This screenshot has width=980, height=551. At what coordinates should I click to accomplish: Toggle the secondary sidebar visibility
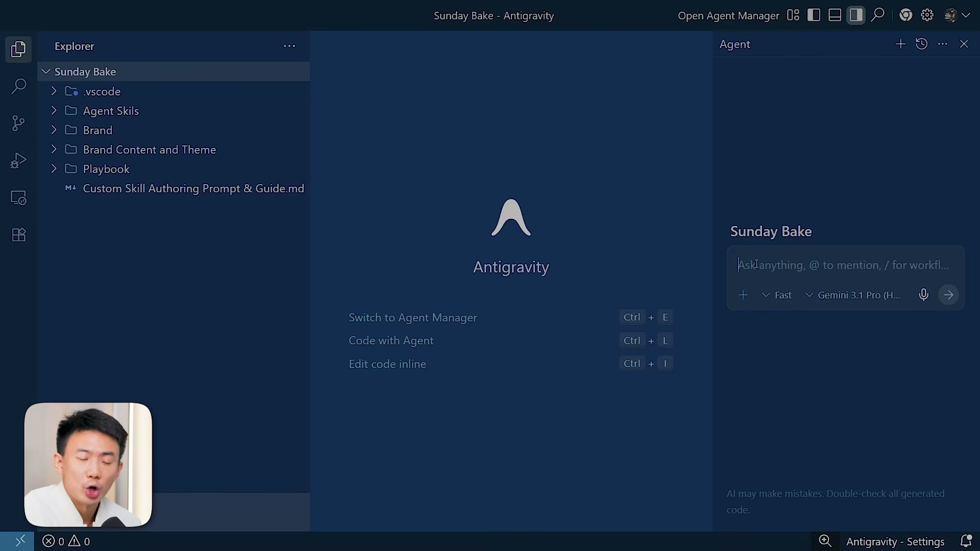[x=856, y=15]
